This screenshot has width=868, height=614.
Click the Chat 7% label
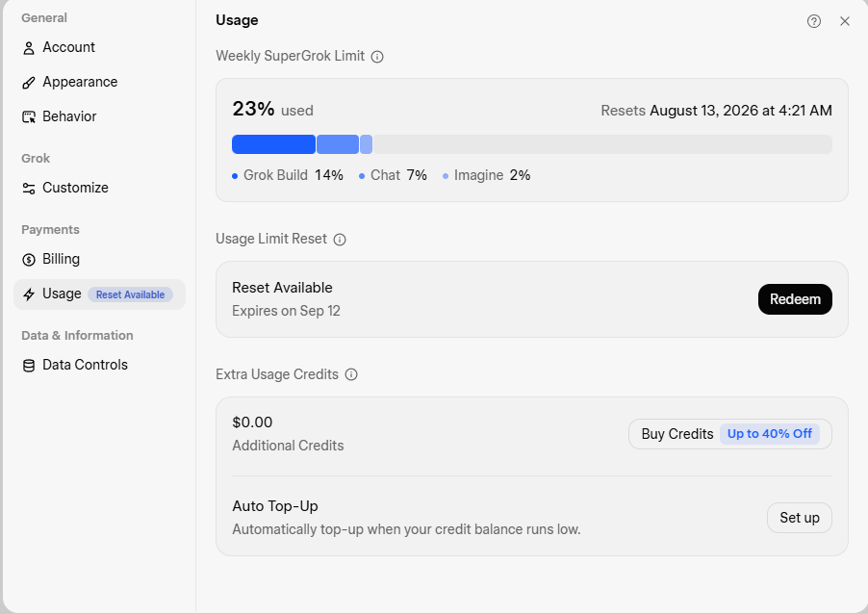tap(398, 175)
